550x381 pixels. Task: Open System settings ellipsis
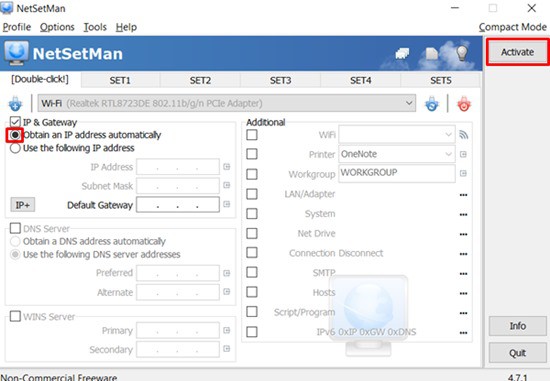point(463,214)
